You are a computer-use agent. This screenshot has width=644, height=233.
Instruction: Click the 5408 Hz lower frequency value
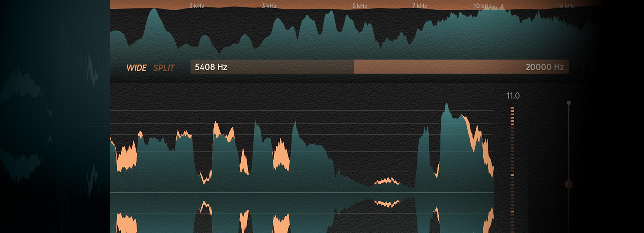coord(211,67)
